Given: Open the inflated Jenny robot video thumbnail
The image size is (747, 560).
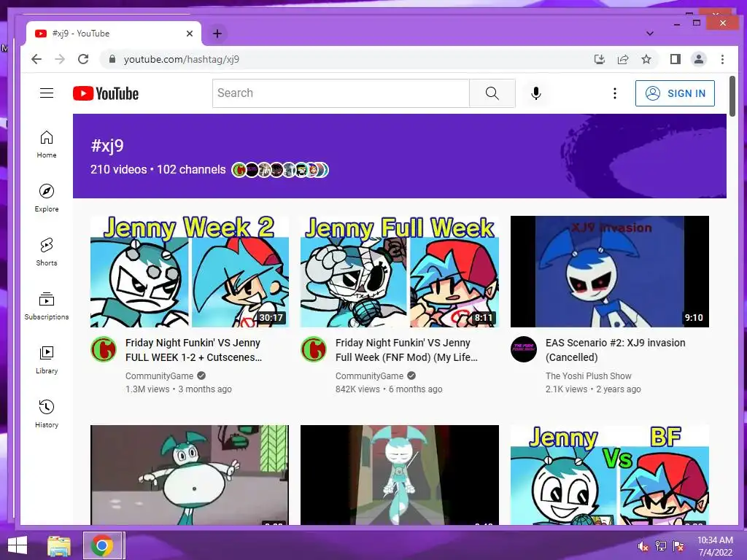Looking at the screenshot, I should [x=190, y=475].
